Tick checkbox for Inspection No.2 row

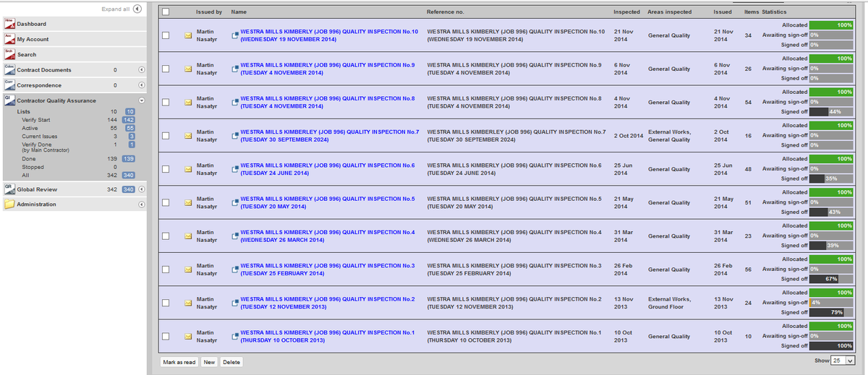click(166, 303)
